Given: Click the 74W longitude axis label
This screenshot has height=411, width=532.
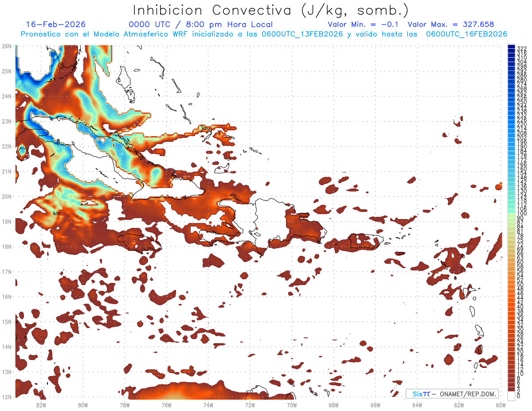Looking at the screenshot, I should point(208,405).
